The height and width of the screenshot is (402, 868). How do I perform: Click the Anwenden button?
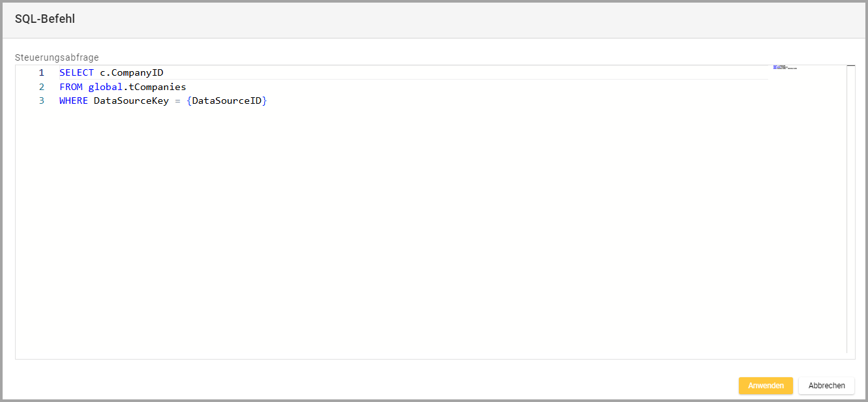765,386
